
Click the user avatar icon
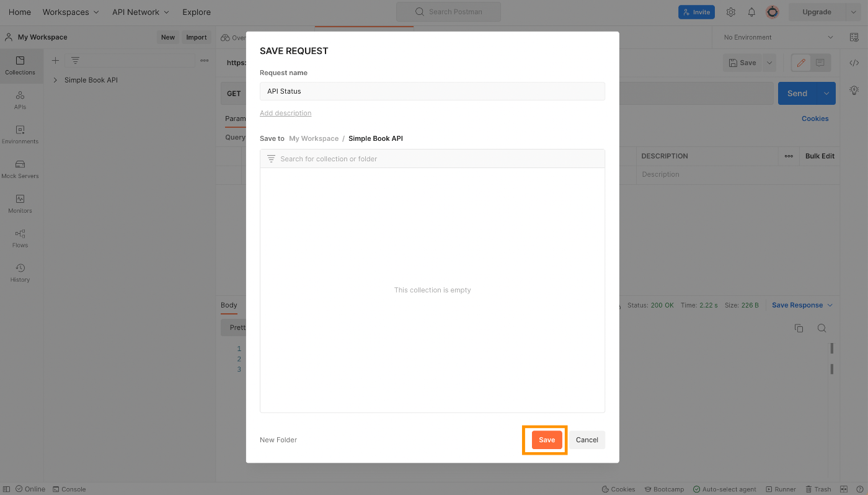[x=772, y=12]
